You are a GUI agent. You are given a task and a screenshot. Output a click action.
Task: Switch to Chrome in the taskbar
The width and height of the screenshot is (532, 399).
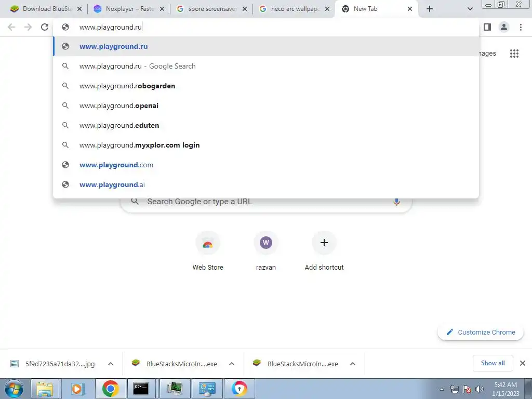coord(110,389)
